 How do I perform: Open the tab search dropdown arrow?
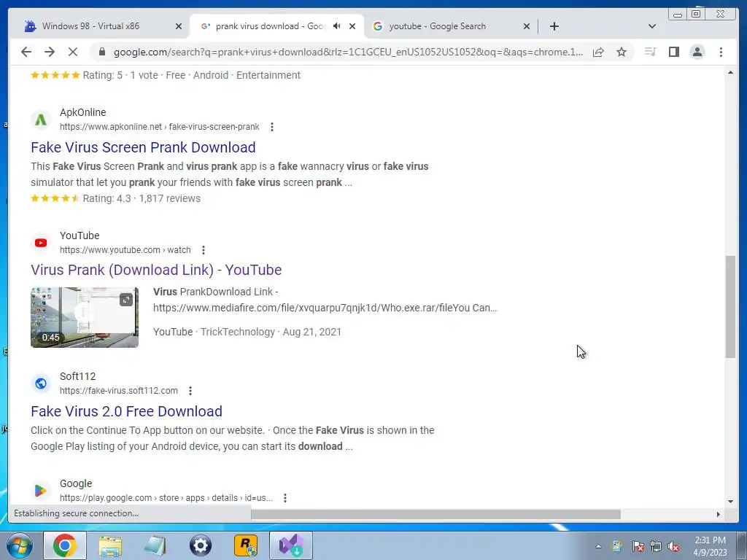pos(651,26)
